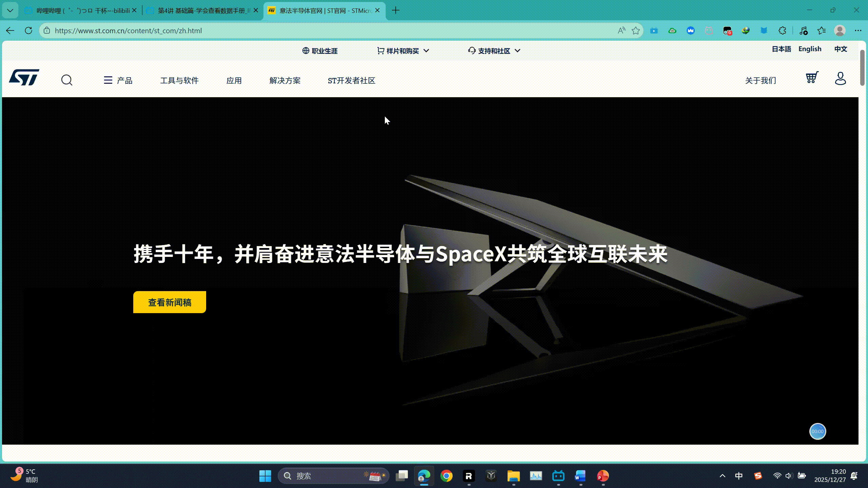868x488 pixels.
Task: Open the volume speaker tray icon
Action: [x=789, y=476]
